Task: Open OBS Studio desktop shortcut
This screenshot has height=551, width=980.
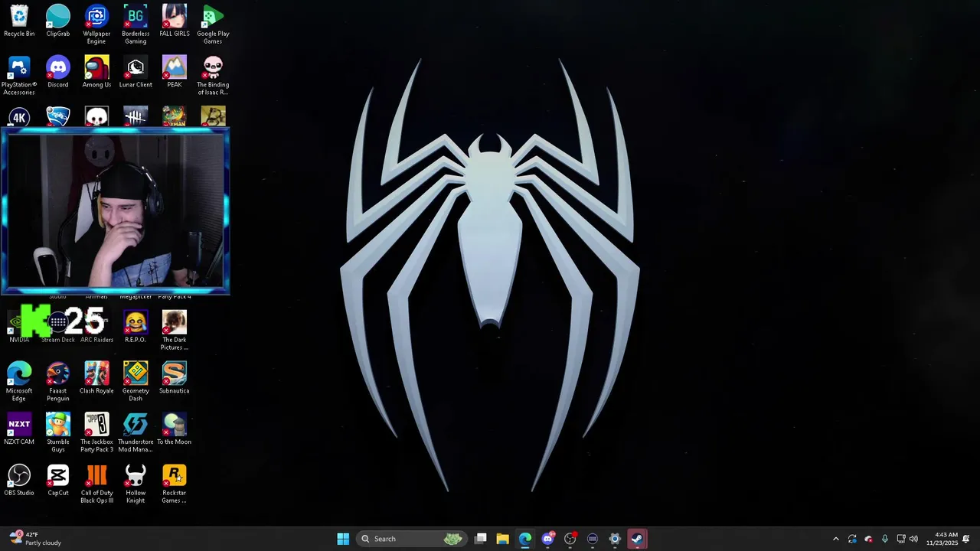Action: [19, 480]
